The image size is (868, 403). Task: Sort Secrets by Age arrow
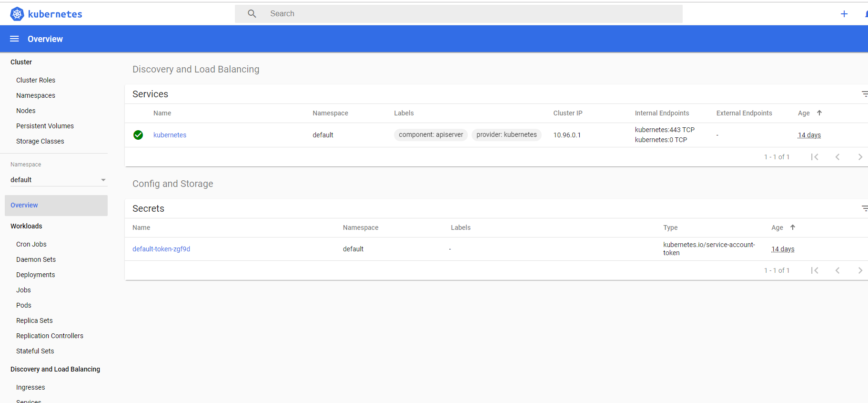[x=793, y=227]
